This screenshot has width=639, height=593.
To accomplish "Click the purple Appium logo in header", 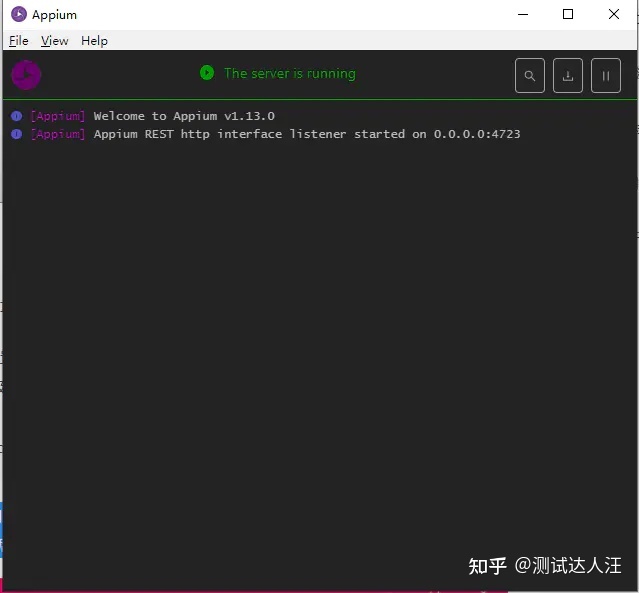I will pos(26,75).
